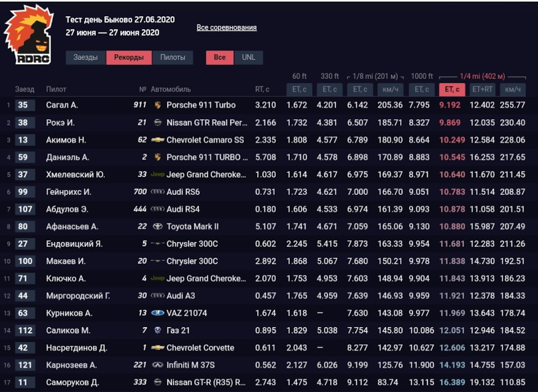Sort by 1/8 mi ET column

click(x=360, y=90)
